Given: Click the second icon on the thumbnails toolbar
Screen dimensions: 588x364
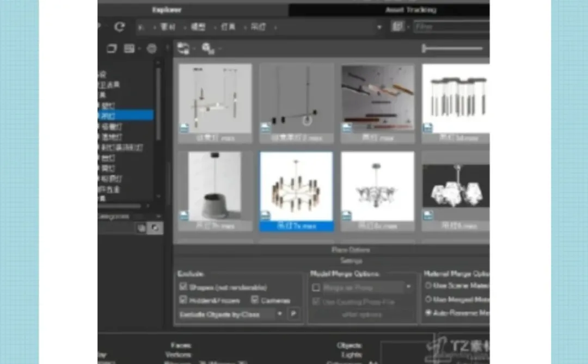Looking at the screenshot, I should pyautogui.click(x=208, y=48).
